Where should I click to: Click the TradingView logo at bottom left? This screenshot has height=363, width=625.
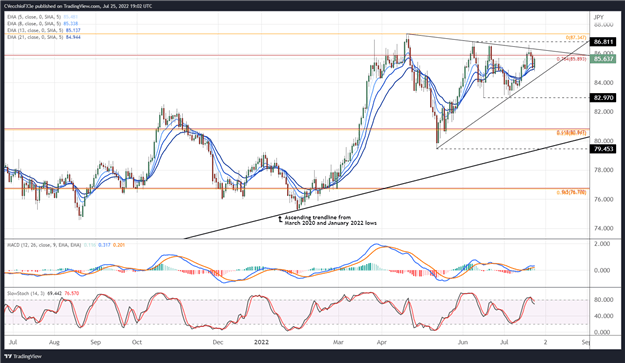[x=23, y=356]
